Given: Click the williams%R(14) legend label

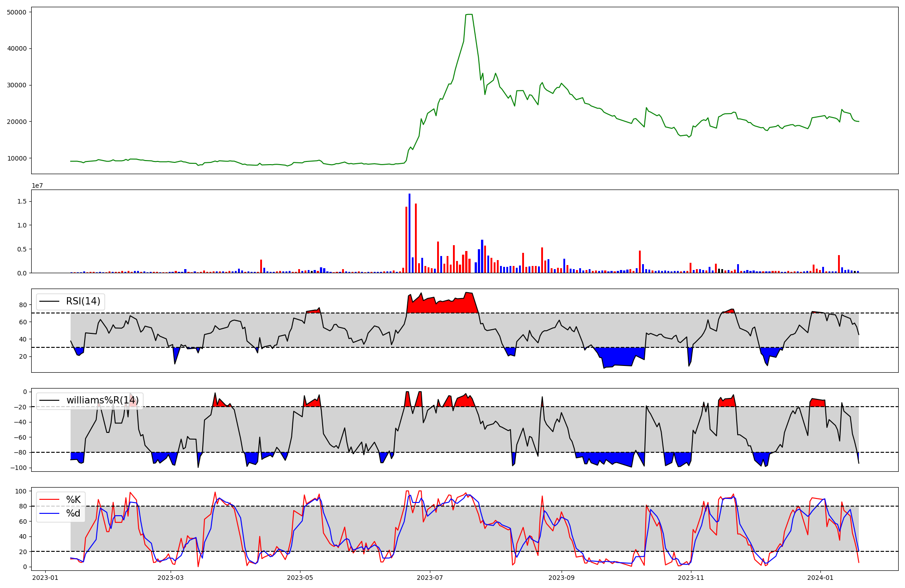Looking at the screenshot, I should (102, 400).
